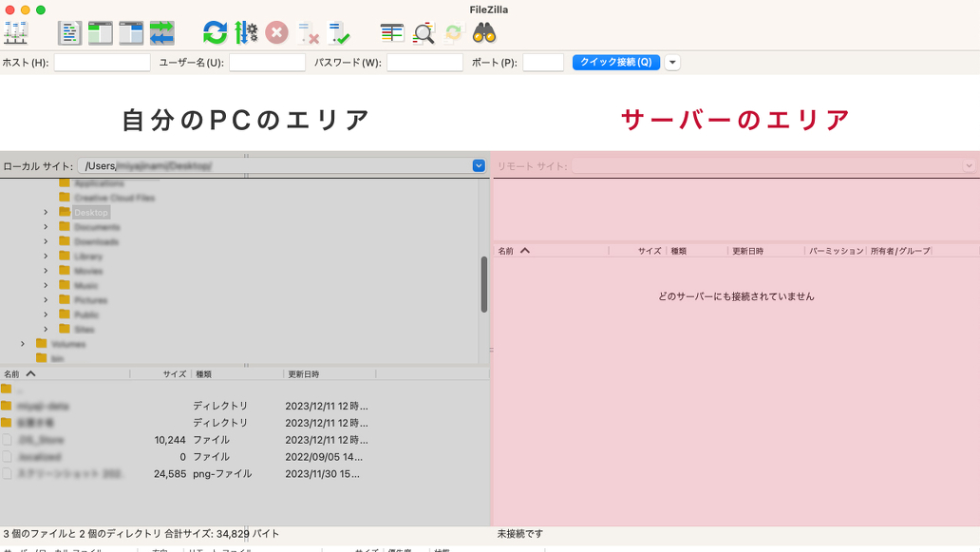The image size is (980, 552).
Task: Click the binoculars file search icon
Action: 484,33
